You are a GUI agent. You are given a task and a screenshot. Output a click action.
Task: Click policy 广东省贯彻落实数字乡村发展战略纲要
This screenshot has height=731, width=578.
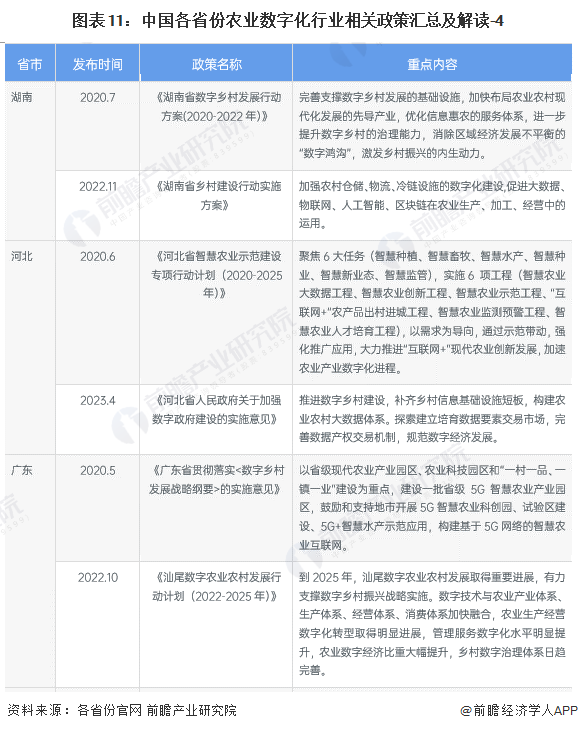pos(216,479)
